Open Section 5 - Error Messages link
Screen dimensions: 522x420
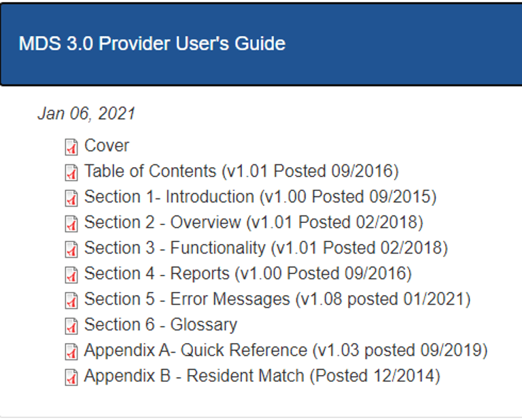(277, 299)
